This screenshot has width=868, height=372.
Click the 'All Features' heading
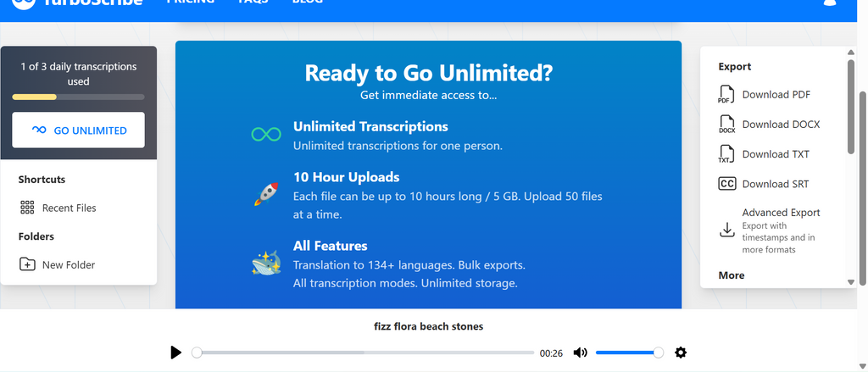(x=330, y=246)
